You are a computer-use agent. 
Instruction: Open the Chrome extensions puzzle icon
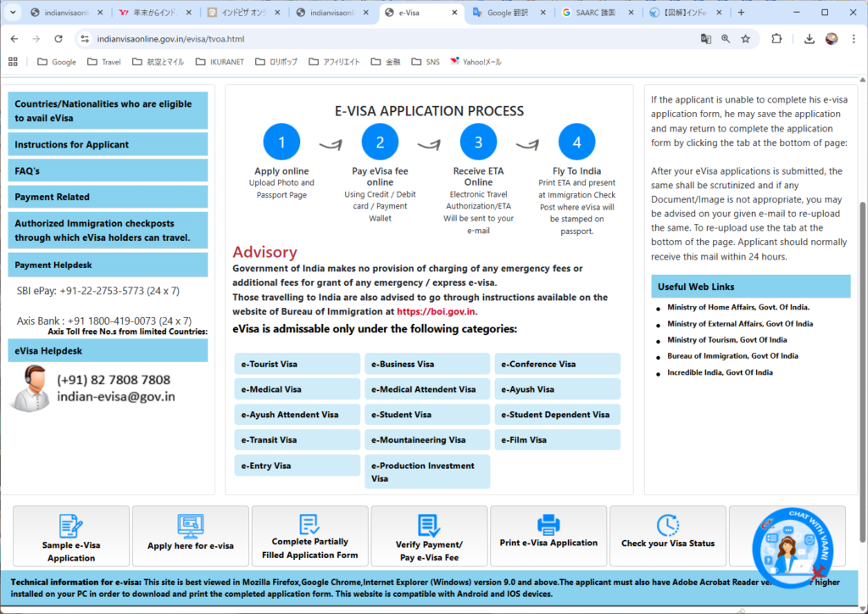pos(776,39)
